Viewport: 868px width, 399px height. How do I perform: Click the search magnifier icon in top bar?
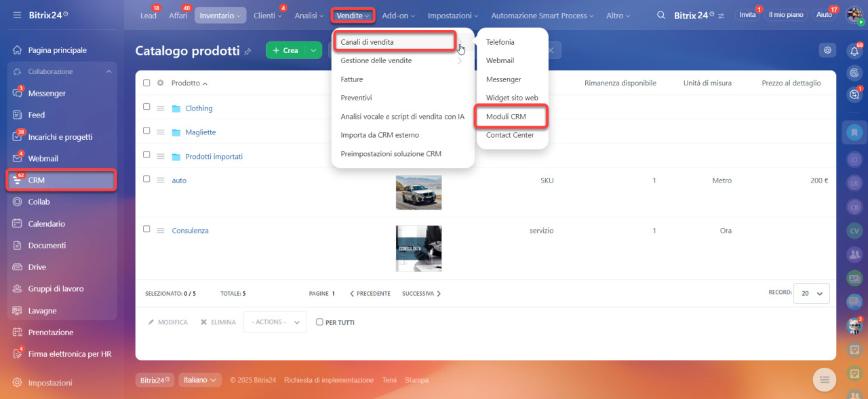click(x=661, y=15)
